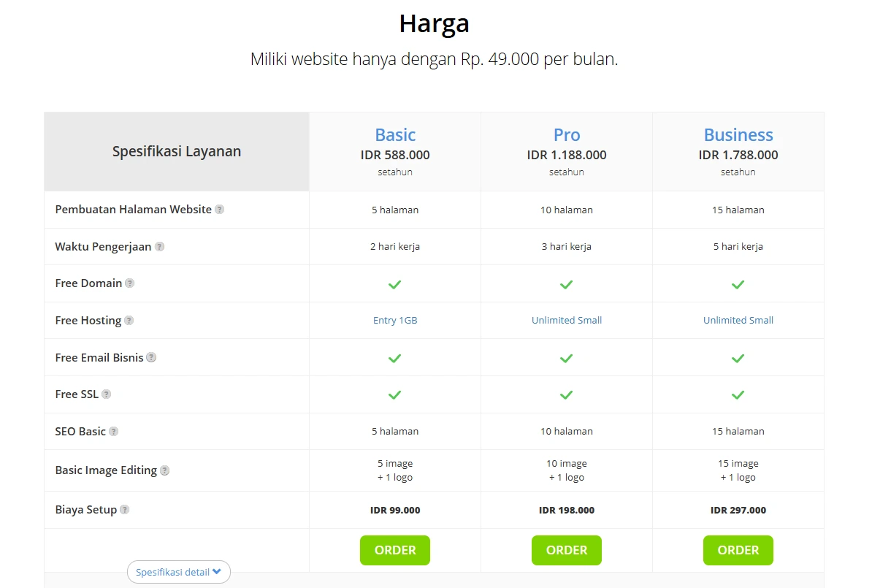Click the Pembuatan Halaman Website row label
872x588 pixels.
coord(133,210)
